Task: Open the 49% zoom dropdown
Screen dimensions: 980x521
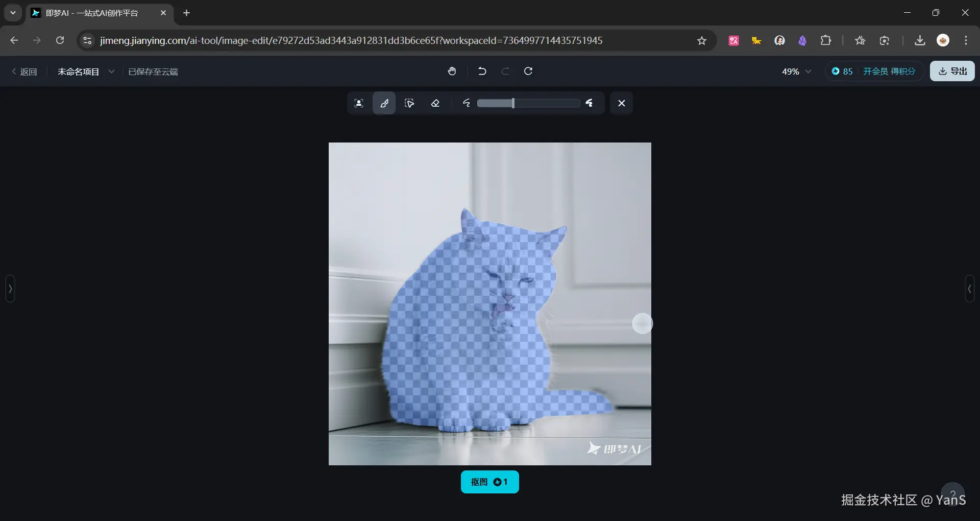Action: 796,72
